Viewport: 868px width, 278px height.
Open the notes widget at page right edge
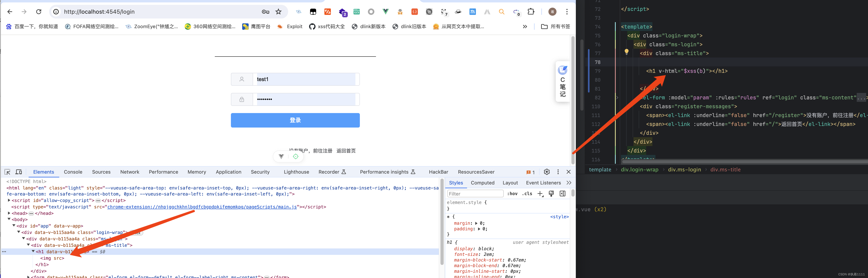[x=562, y=82]
